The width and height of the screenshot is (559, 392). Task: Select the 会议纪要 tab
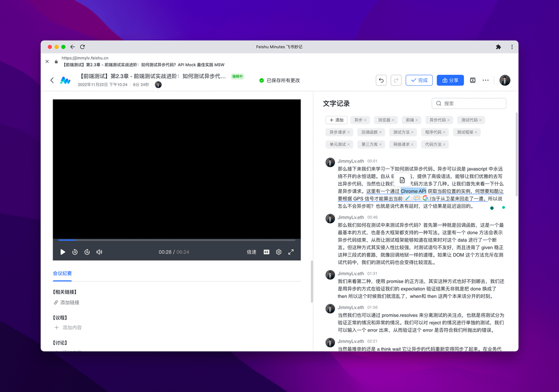[62, 273]
